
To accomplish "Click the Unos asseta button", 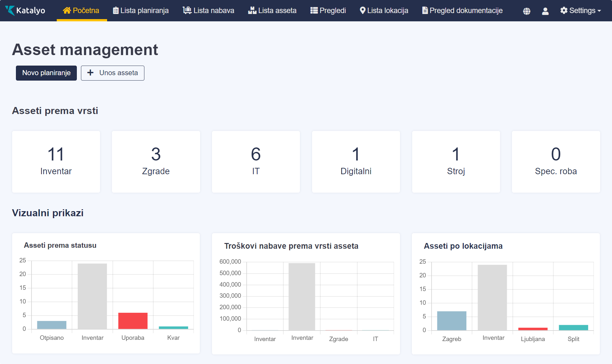I will [x=113, y=73].
